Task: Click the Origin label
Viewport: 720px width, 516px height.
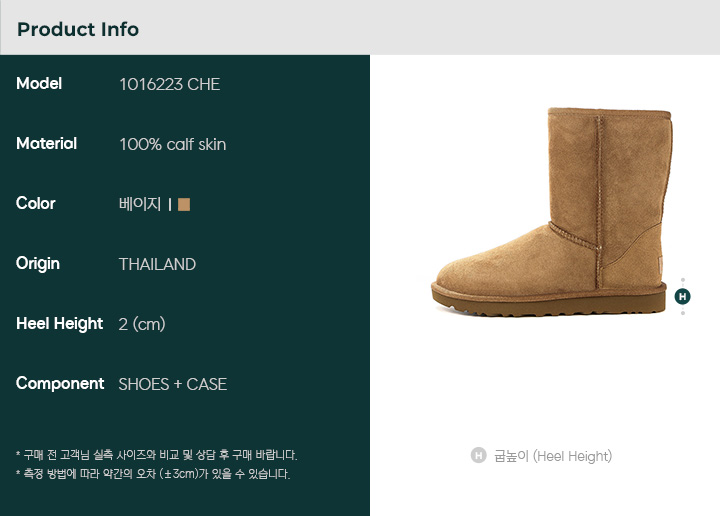Action: pyautogui.click(x=38, y=264)
